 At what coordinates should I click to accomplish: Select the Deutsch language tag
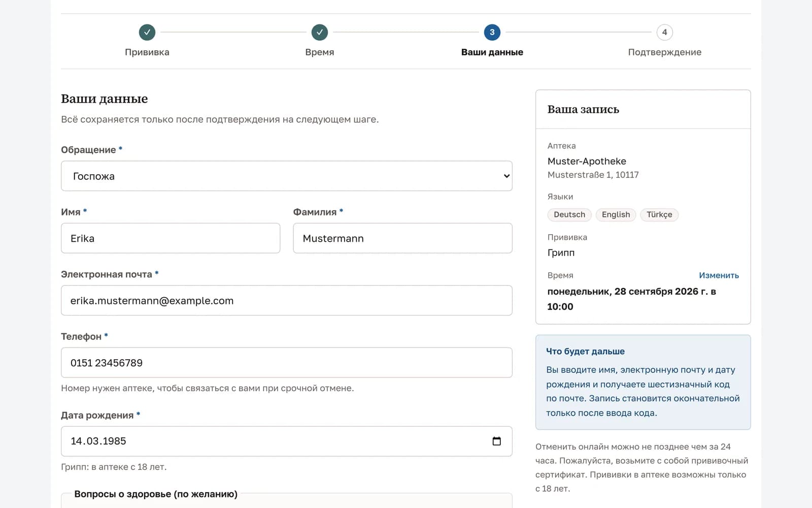pos(569,214)
